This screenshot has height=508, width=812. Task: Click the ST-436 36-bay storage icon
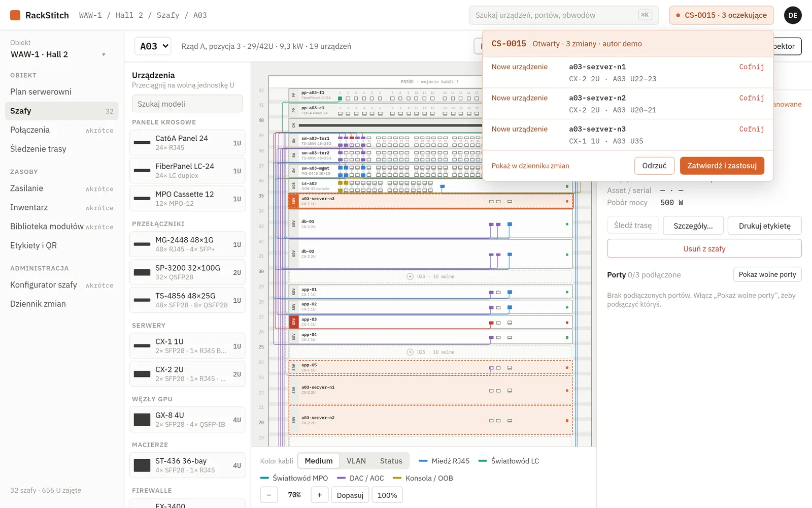pos(142,465)
